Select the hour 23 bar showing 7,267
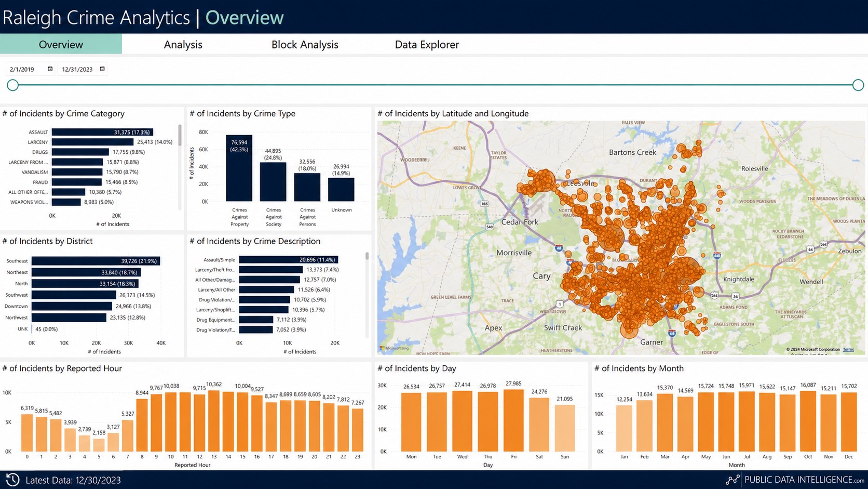The image size is (868, 489). point(358,430)
